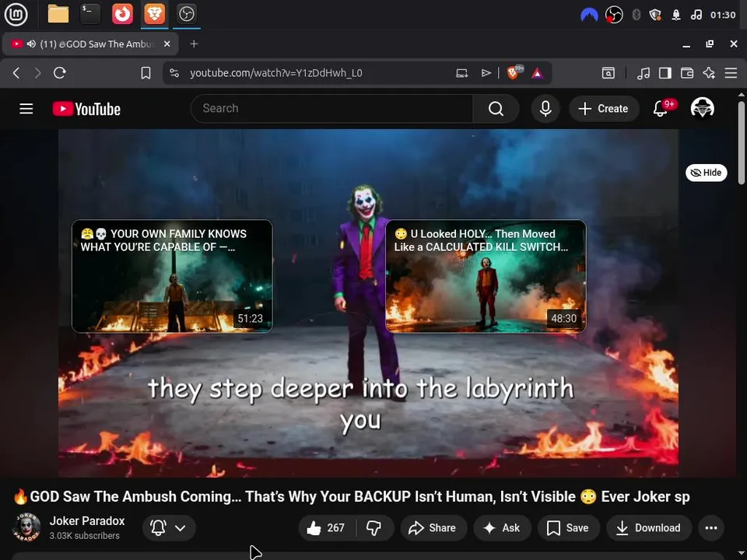Go back to previous page
This screenshot has width=747, height=560.
pyautogui.click(x=16, y=73)
